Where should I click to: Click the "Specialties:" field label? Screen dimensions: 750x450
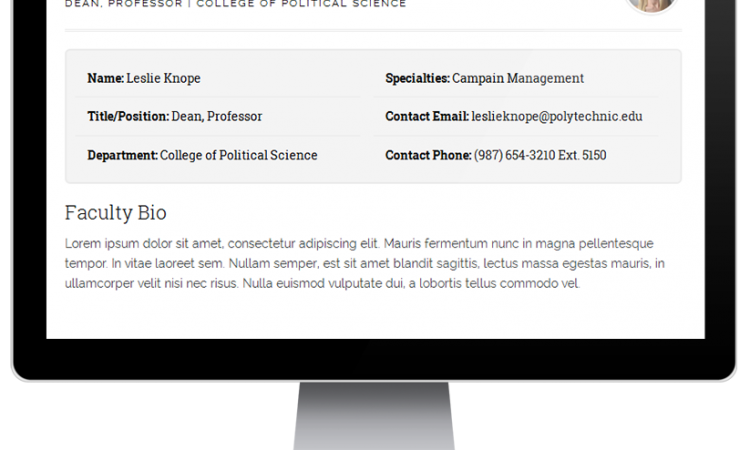417,78
